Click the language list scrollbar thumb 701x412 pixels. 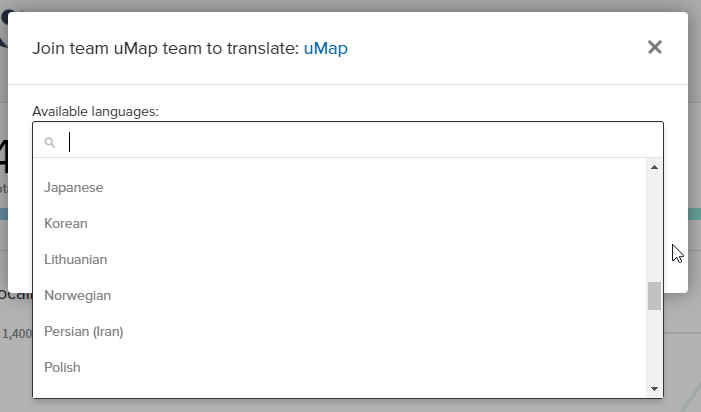click(654, 296)
